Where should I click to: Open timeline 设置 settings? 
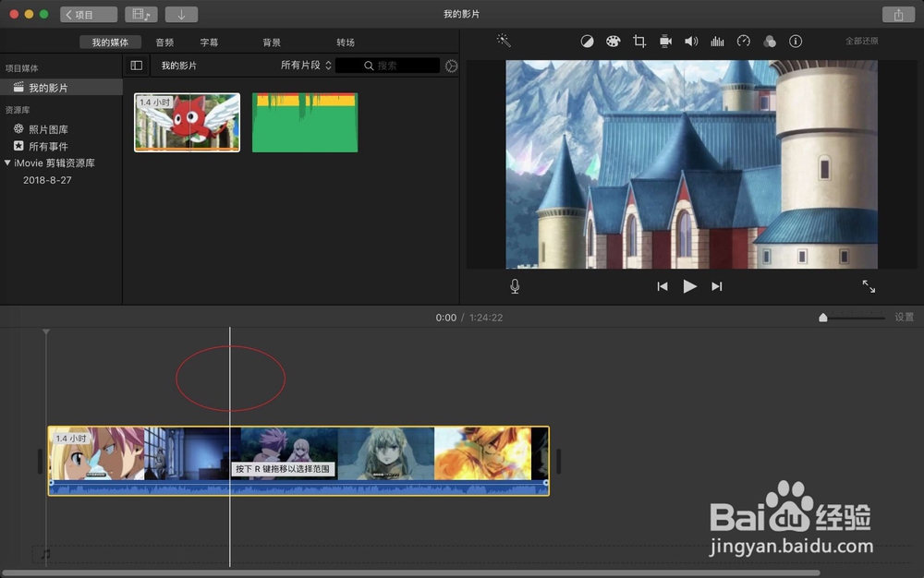coord(904,318)
